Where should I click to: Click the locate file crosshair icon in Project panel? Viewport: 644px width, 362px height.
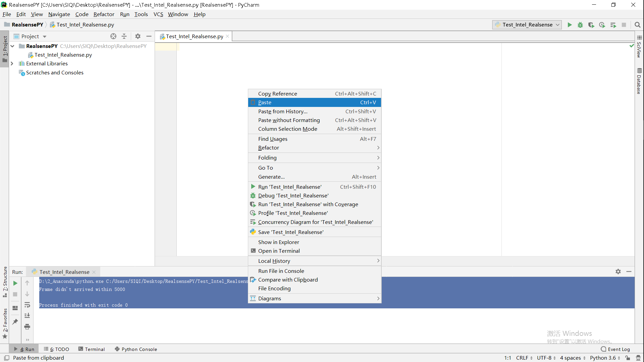pyautogui.click(x=113, y=36)
